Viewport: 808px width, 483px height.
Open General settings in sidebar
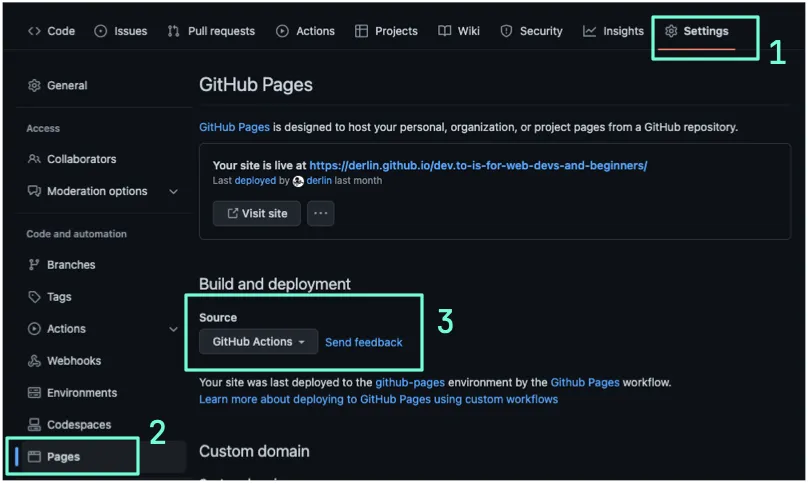pyautogui.click(x=66, y=86)
